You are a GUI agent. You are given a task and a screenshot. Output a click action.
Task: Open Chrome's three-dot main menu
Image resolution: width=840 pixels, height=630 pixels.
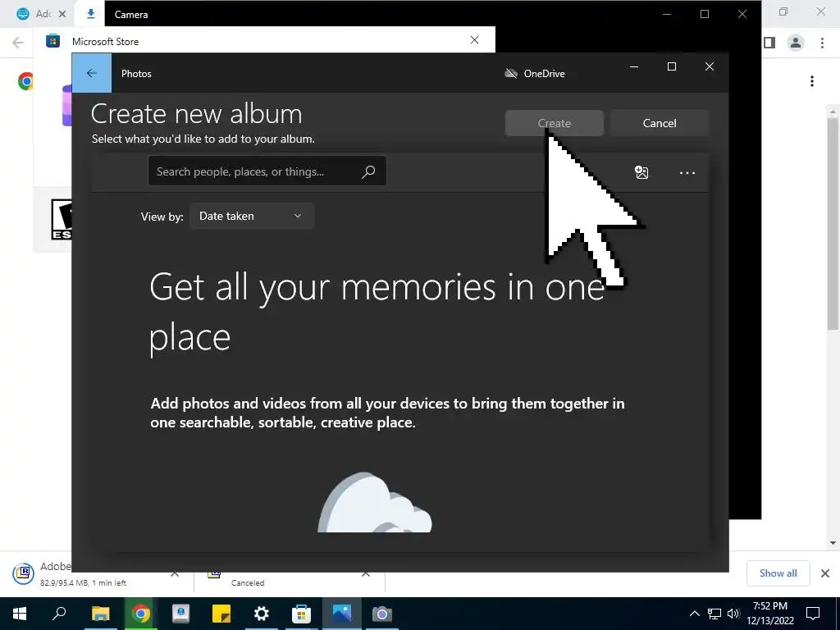click(822, 43)
